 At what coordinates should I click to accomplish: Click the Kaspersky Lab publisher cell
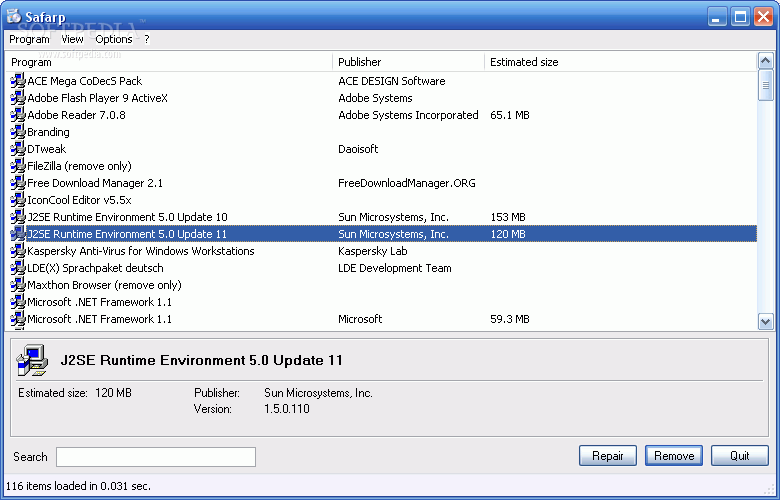(x=373, y=251)
